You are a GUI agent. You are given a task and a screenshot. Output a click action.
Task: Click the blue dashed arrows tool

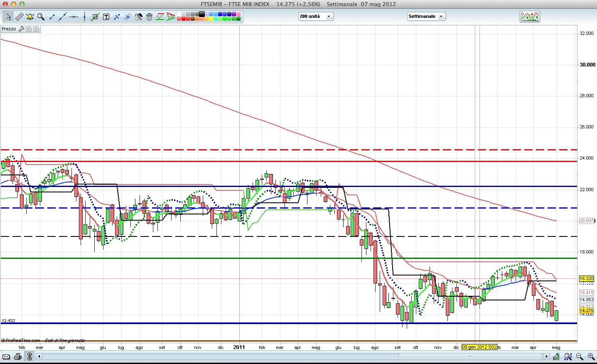click(x=117, y=17)
